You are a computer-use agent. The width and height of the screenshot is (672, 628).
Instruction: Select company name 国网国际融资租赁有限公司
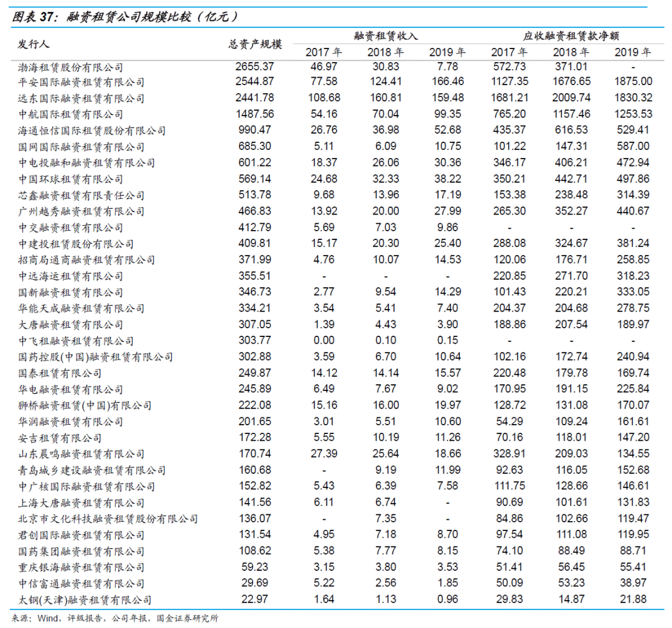(x=81, y=147)
